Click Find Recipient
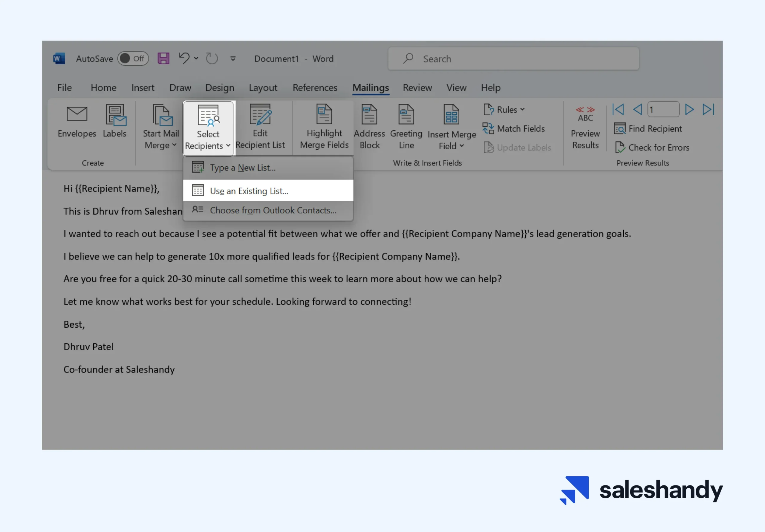Viewport: 765px width, 532px height. click(648, 128)
